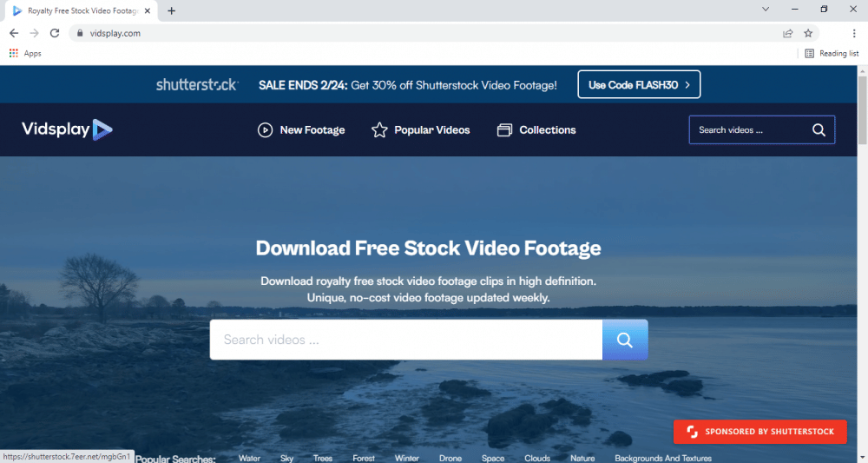The height and width of the screenshot is (463, 868).
Task: Reload the page with the refresh icon
Action: 55,33
